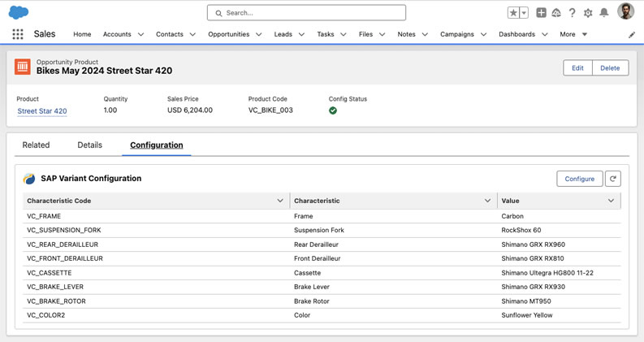
Task: Click the Delete button
Action: pos(610,68)
